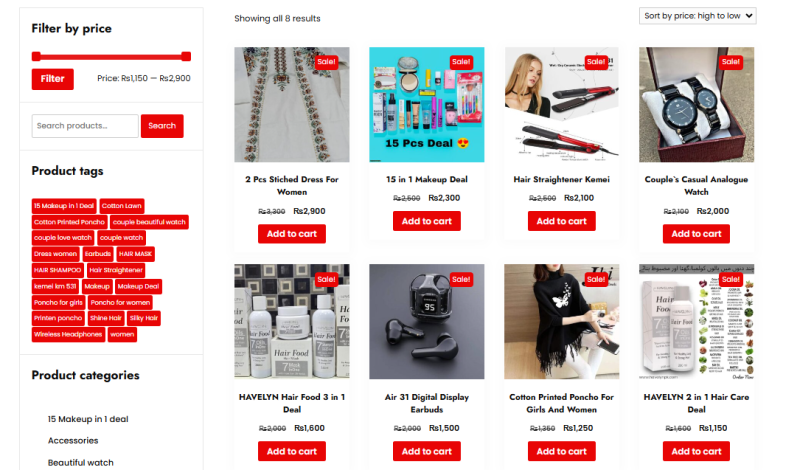Open the Couple's Casual Analogue Watch image
The width and height of the screenshot is (800, 470).
tap(696, 105)
